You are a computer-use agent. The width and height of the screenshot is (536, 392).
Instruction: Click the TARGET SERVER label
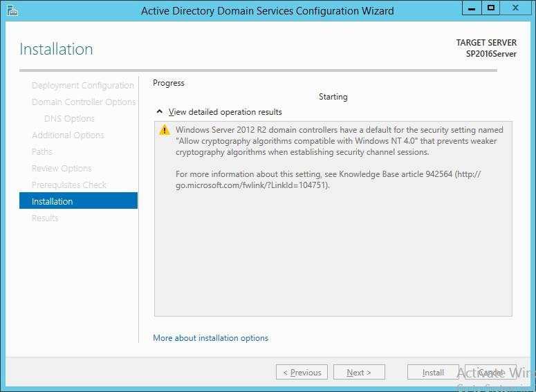click(x=486, y=43)
